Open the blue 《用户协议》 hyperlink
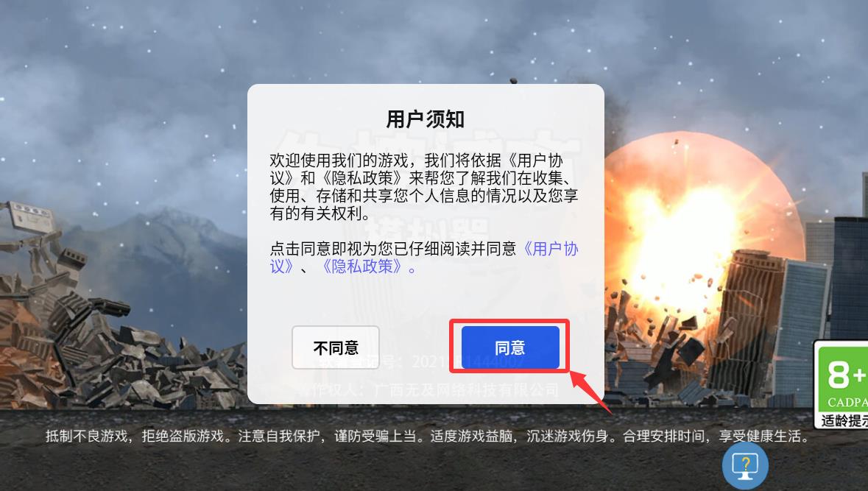The height and width of the screenshot is (491, 868). pyautogui.click(x=424, y=258)
